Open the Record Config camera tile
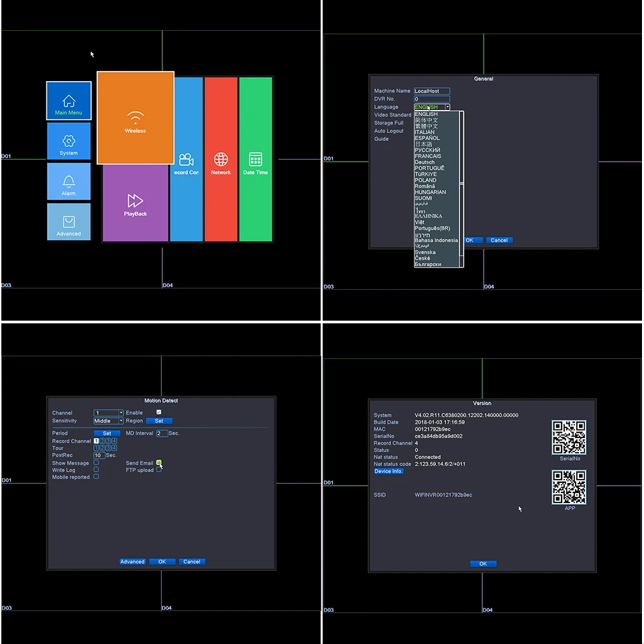644x644 pixels. (x=186, y=159)
